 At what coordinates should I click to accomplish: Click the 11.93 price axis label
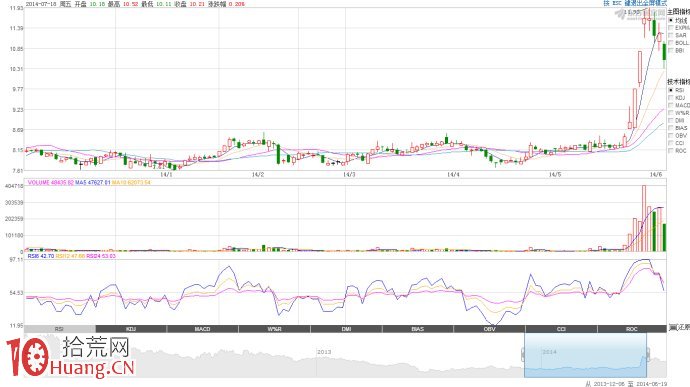[x=16, y=8]
